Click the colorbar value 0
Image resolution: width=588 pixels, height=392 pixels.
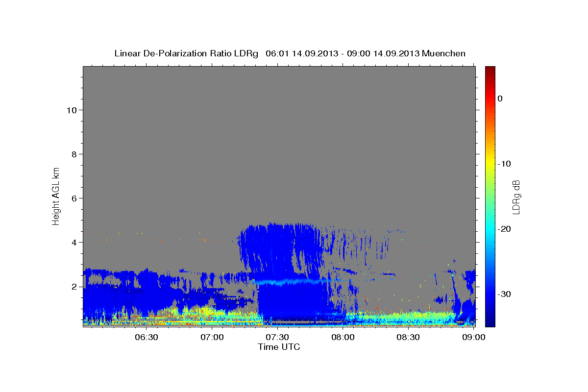tap(500, 98)
